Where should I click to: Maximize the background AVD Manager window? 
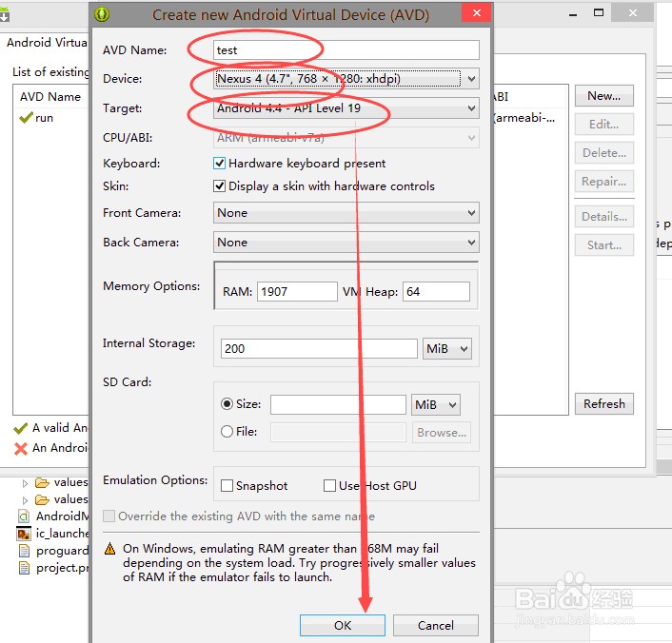pos(599,13)
